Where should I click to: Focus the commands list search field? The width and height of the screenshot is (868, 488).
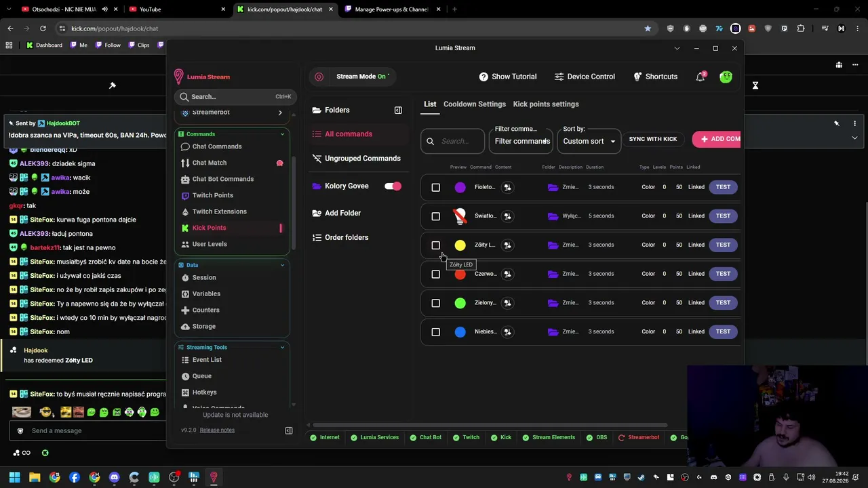tap(452, 141)
